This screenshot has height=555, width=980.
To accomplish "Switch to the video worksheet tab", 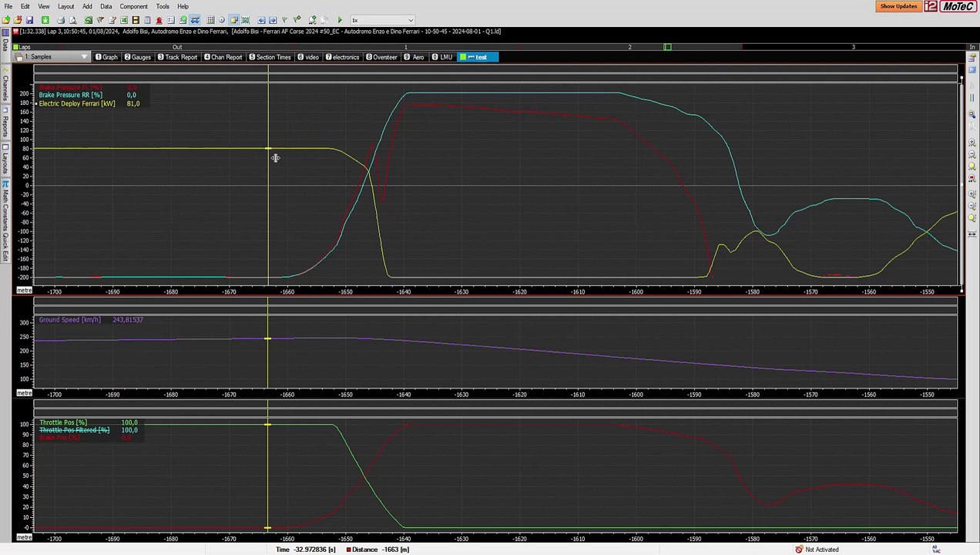I will [x=309, y=57].
